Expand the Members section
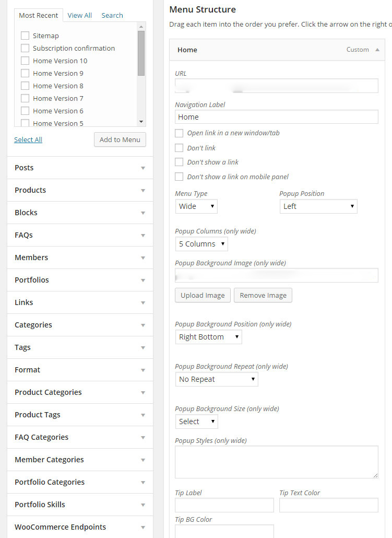Screen dimensions: 392x538 80,258
